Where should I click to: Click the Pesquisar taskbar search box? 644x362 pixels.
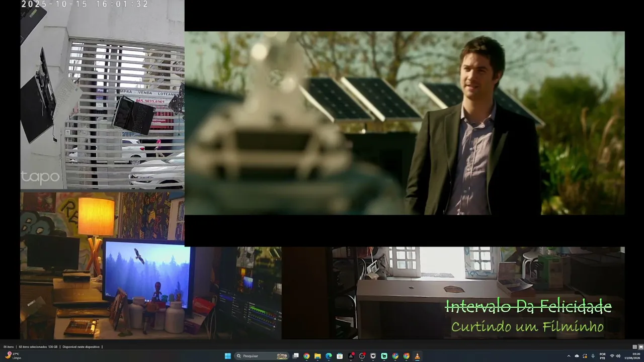click(262, 356)
